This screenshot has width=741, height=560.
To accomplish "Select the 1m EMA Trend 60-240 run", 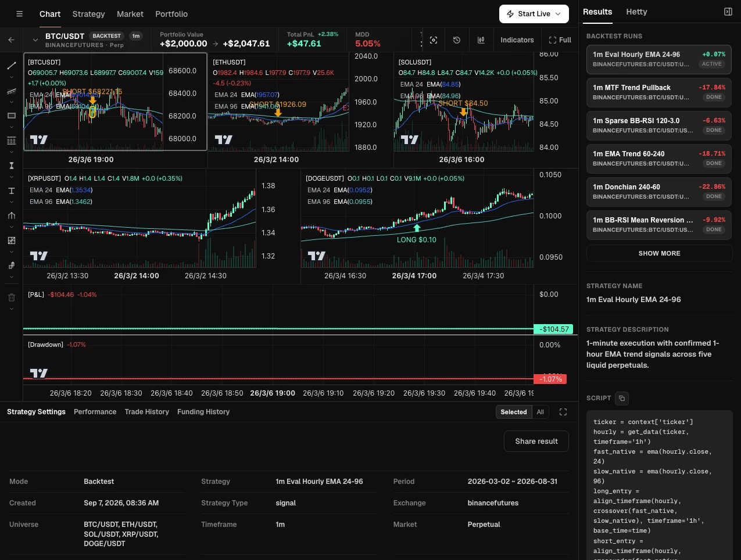I will point(659,158).
